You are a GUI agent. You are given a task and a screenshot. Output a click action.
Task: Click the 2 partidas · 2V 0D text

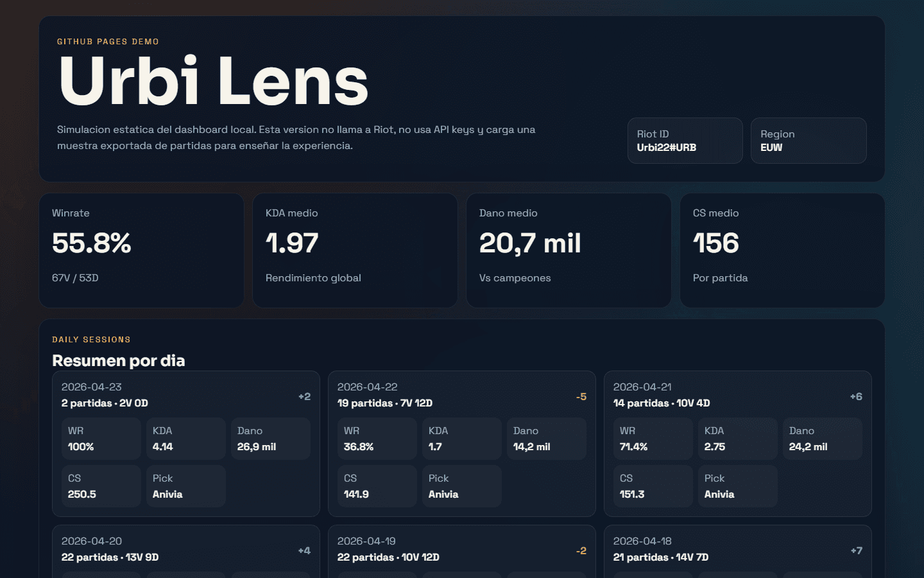point(105,403)
